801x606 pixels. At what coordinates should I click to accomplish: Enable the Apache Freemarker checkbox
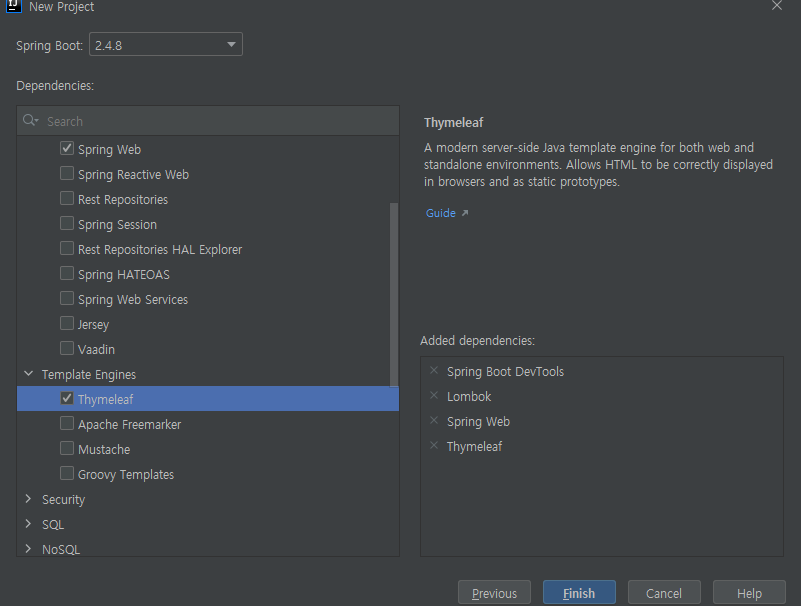click(x=67, y=424)
